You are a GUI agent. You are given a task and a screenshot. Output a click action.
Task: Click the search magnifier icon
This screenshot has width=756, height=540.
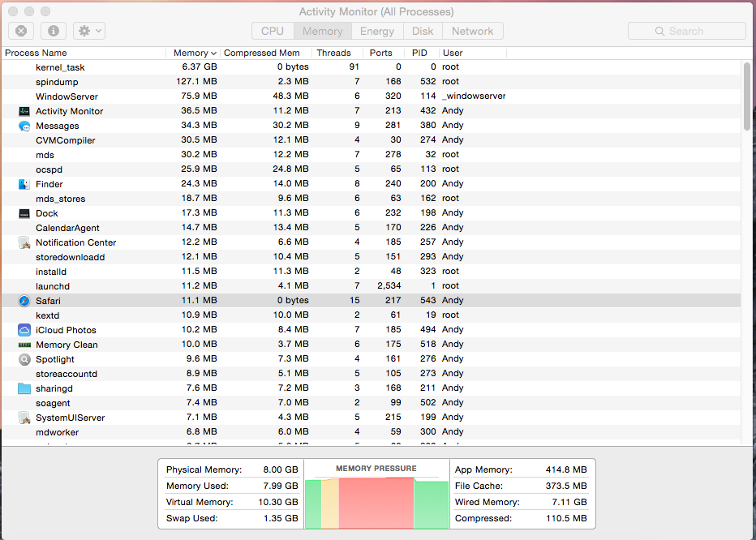[x=659, y=31]
